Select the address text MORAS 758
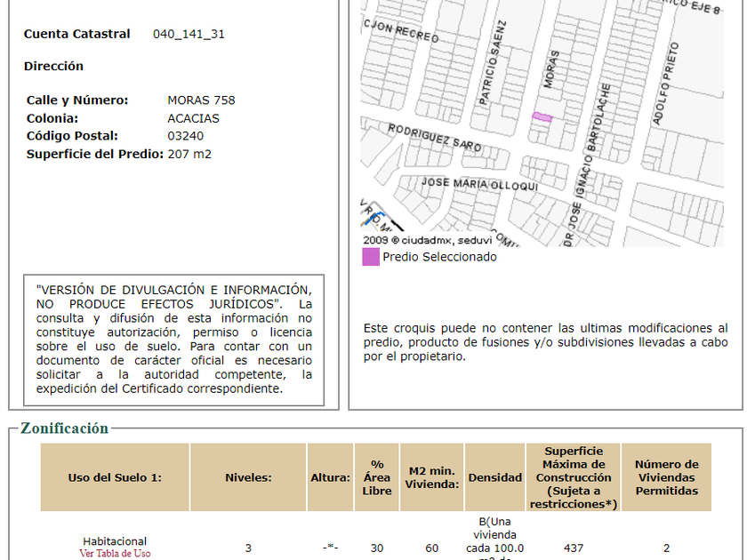The height and width of the screenshot is (560, 747). coord(201,100)
